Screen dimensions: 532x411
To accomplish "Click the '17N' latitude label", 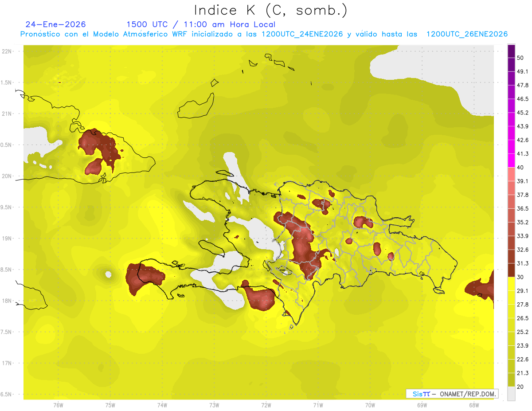I will pyautogui.click(x=7, y=363).
